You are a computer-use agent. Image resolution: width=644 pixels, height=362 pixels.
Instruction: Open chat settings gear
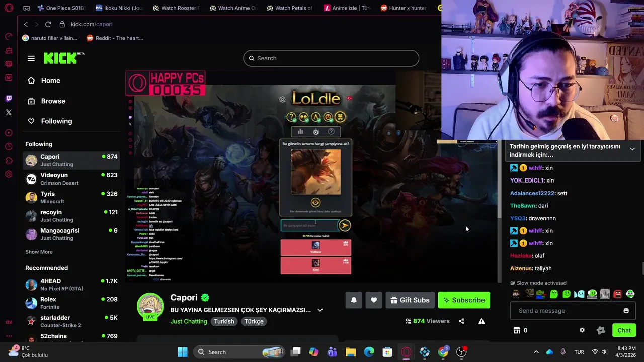point(582,330)
